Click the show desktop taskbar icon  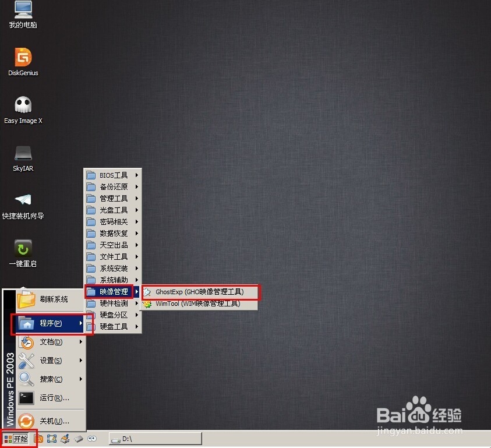pos(51,439)
